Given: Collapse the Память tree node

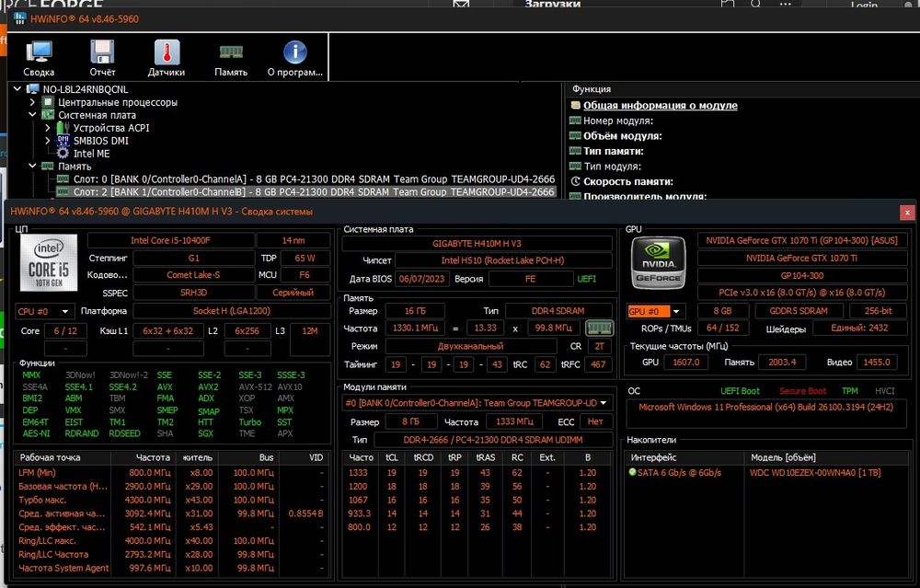Looking at the screenshot, I should 33,166.
